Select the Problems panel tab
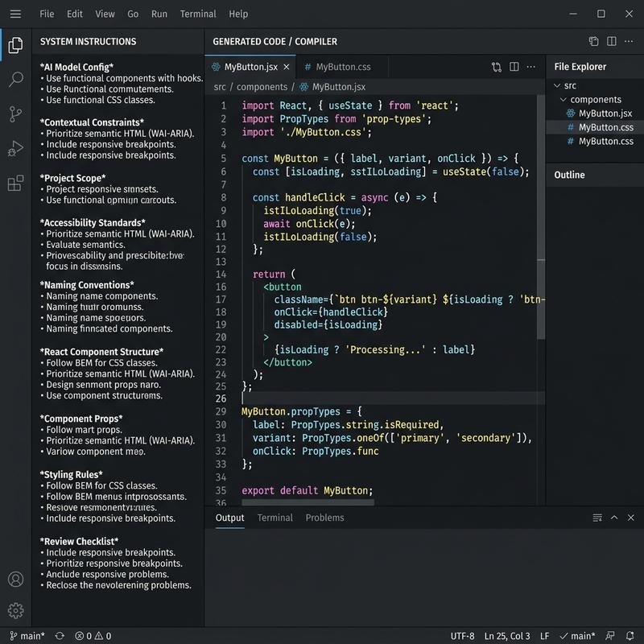 pos(325,518)
